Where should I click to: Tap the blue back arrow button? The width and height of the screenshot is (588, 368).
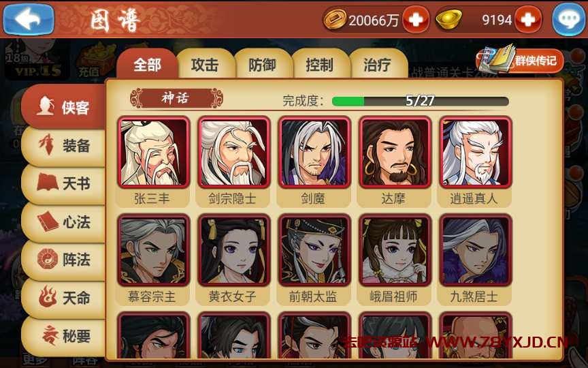click(x=29, y=19)
